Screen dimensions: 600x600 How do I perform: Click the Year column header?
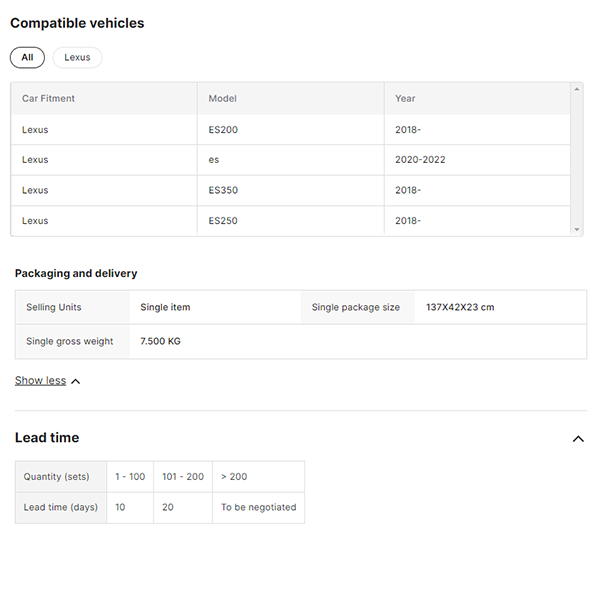click(x=405, y=98)
